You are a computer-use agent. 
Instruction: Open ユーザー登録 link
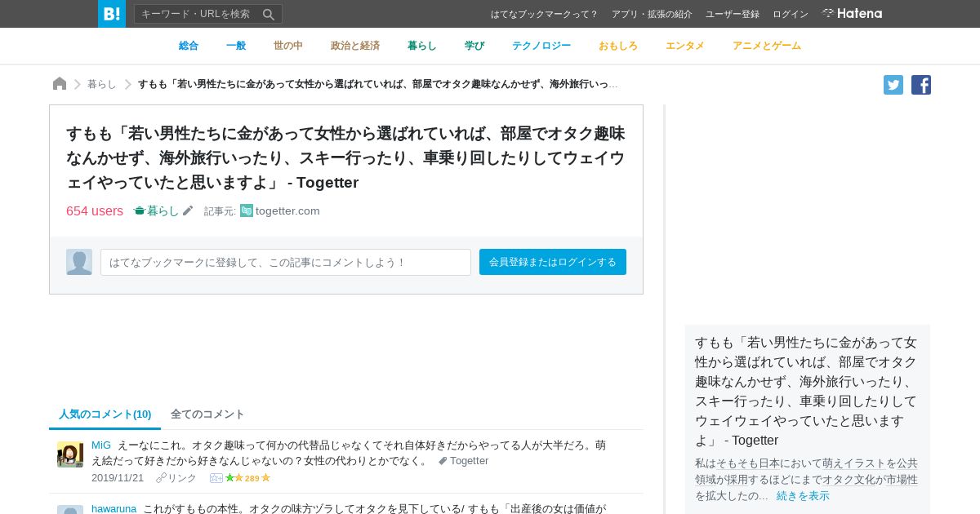[x=733, y=14]
